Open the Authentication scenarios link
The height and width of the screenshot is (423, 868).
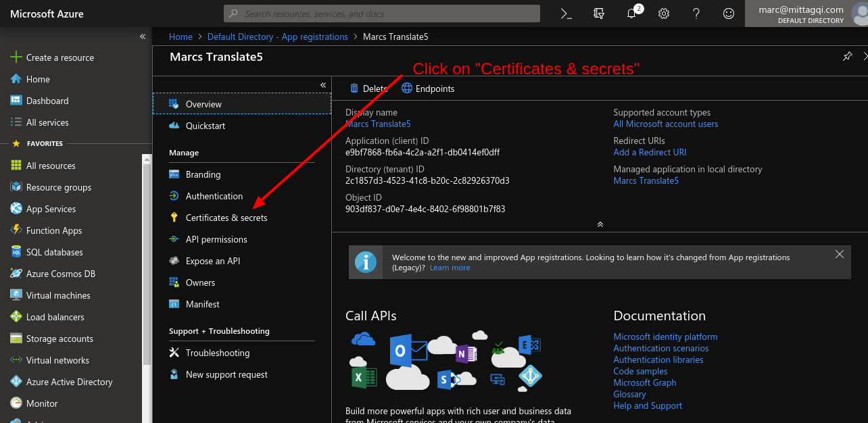coord(661,349)
